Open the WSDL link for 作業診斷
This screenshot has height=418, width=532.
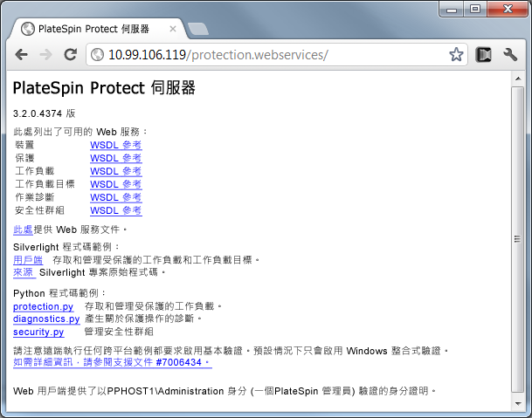tap(116, 197)
